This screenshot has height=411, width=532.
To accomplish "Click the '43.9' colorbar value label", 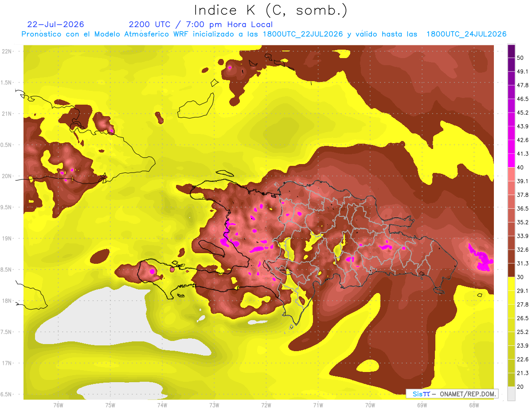I will (522, 126).
